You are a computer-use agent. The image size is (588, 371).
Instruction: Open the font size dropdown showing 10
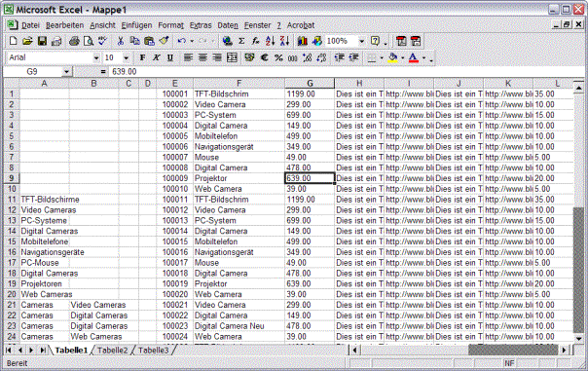126,57
